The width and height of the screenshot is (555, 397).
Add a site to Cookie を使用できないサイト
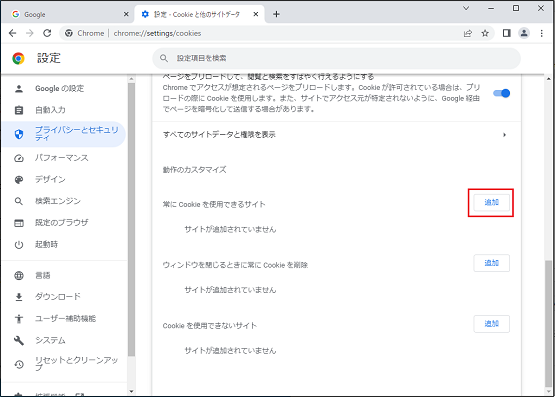click(491, 324)
